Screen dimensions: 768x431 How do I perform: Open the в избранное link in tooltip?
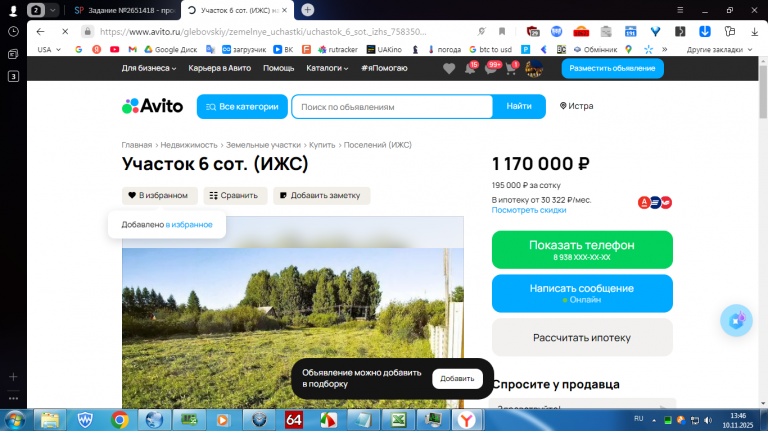pyautogui.click(x=189, y=224)
